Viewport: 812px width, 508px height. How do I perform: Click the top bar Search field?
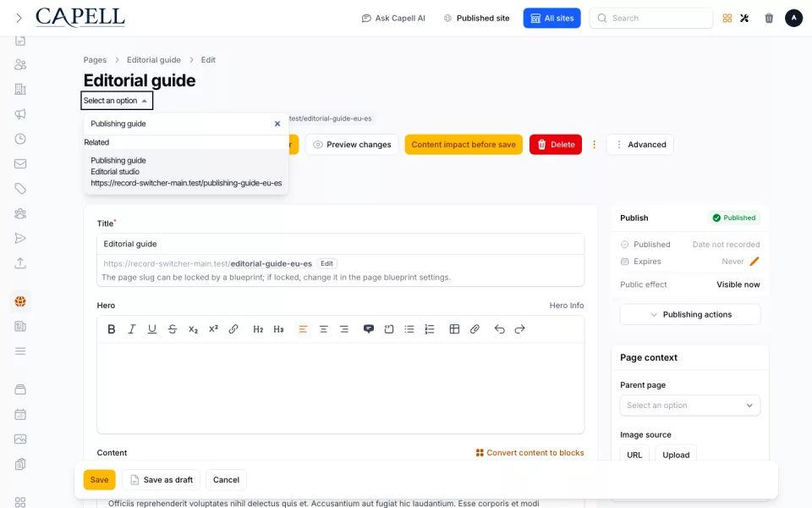(x=651, y=18)
